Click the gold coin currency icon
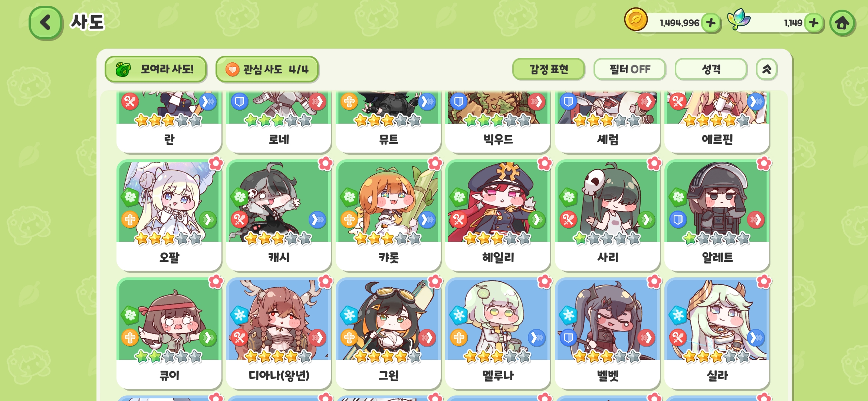Screen dimensions: 868x401 coord(636,19)
